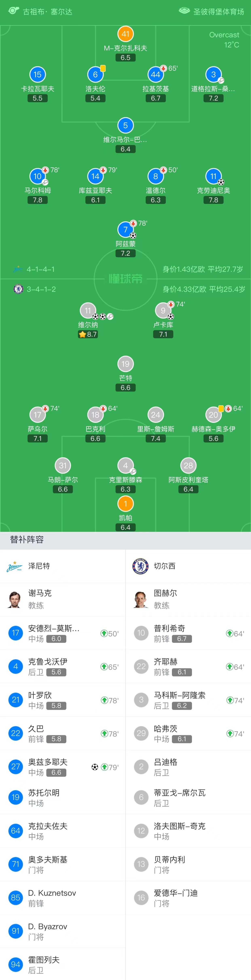Viewport: 251px width, 980px height.
Task: Tap Zenit player 7 阿兹蒙 circle
Action: [x=125, y=229]
